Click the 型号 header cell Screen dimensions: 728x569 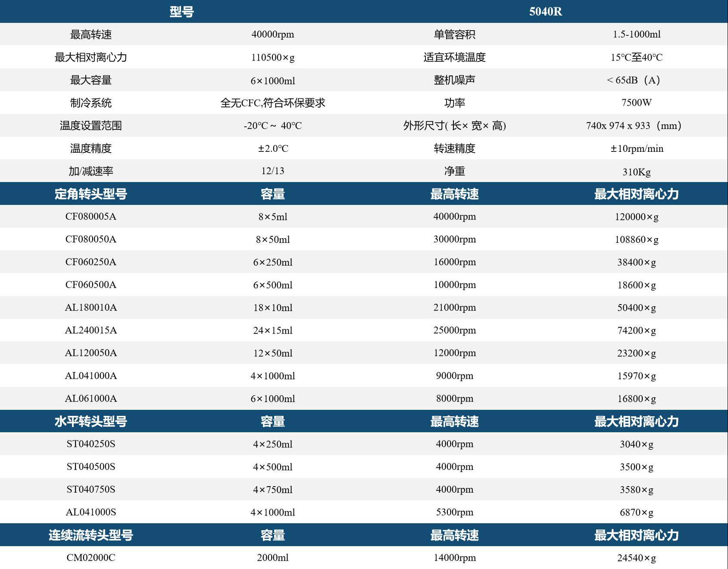point(181,11)
